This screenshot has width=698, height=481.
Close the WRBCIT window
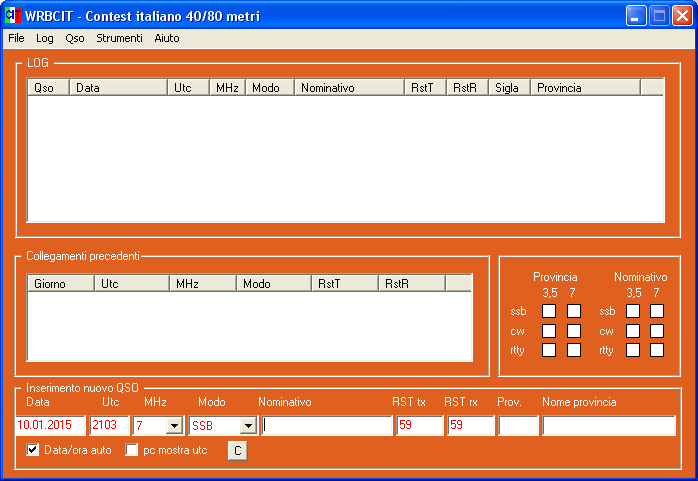coord(682,16)
